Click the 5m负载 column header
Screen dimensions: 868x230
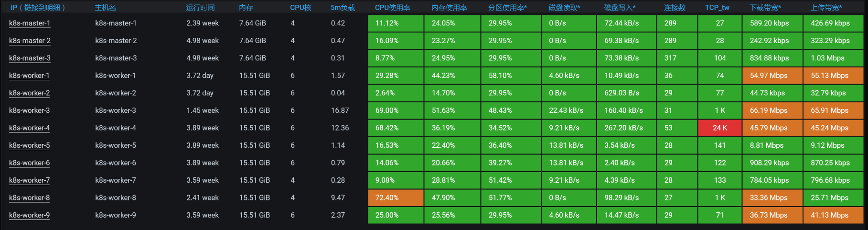pyautogui.click(x=343, y=8)
